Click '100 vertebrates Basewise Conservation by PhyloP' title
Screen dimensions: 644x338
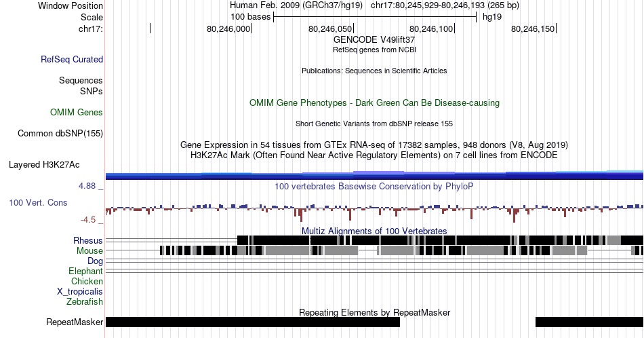(374, 186)
